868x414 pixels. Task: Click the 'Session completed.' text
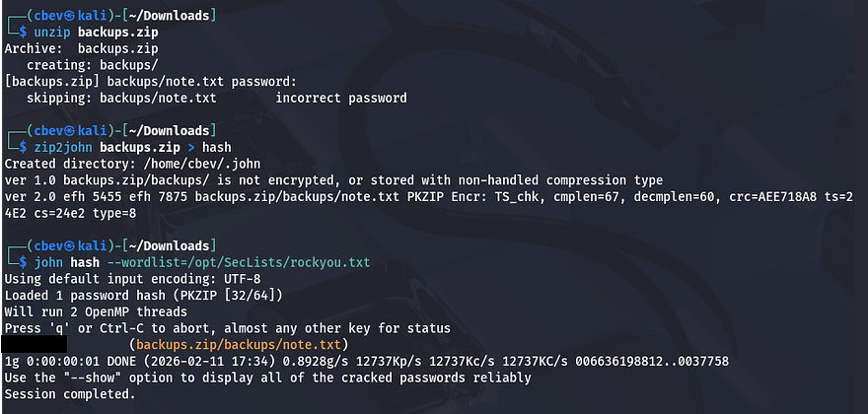coord(69,394)
